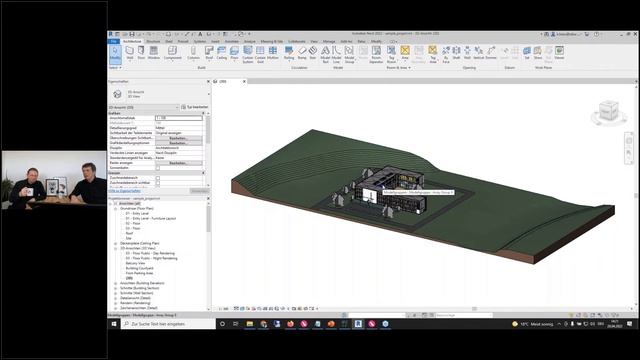Collapse the Grenzen properties section
640x360 pixels.
click(204, 173)
